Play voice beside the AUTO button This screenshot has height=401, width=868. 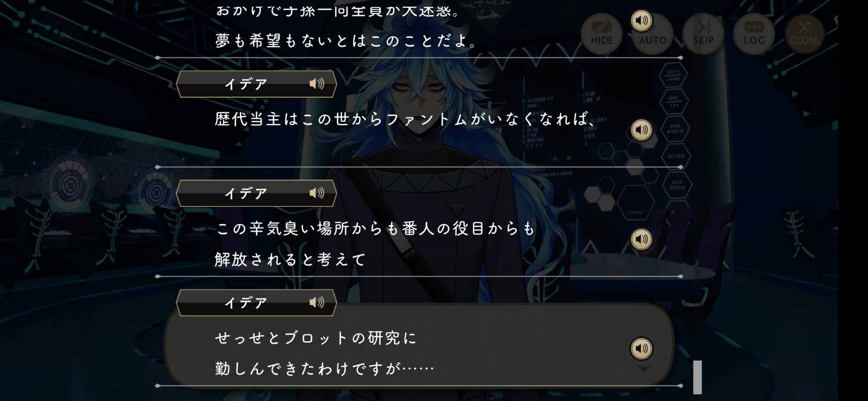pyautogui.click(x=641, y=20)
